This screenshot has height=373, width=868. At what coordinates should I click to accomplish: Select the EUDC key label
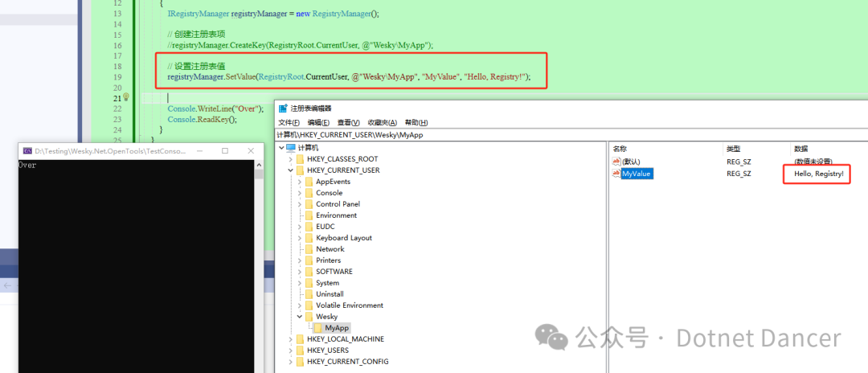coord(325,227)
